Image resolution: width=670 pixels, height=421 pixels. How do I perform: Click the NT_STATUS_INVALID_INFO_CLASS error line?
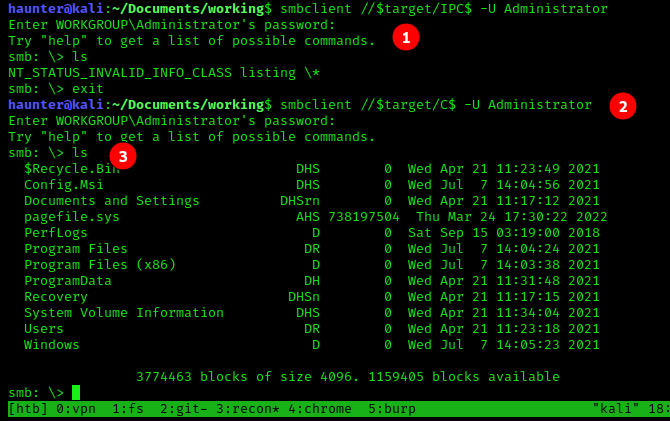[164, 73]
